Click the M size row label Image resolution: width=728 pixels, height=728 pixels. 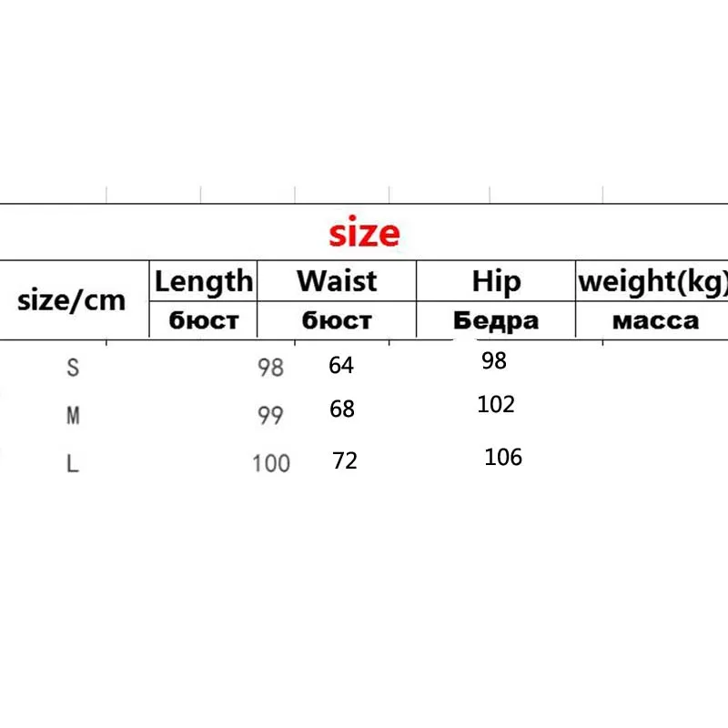click(73, 417)
